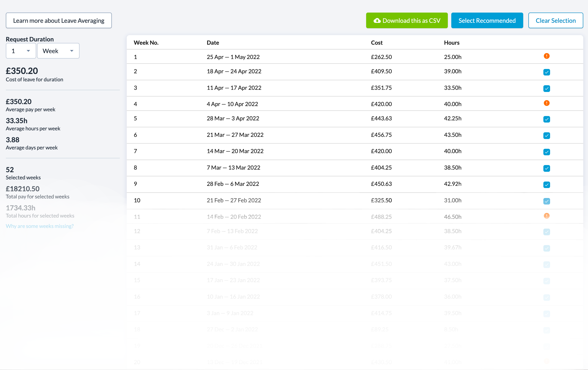Click Learn more about Leave Averaging
Screen dimensions: 588x370
coord(58,21)
